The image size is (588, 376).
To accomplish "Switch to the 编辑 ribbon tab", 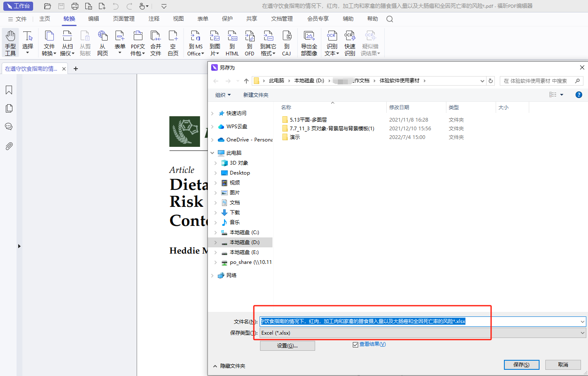I will (x=94, y=19).
